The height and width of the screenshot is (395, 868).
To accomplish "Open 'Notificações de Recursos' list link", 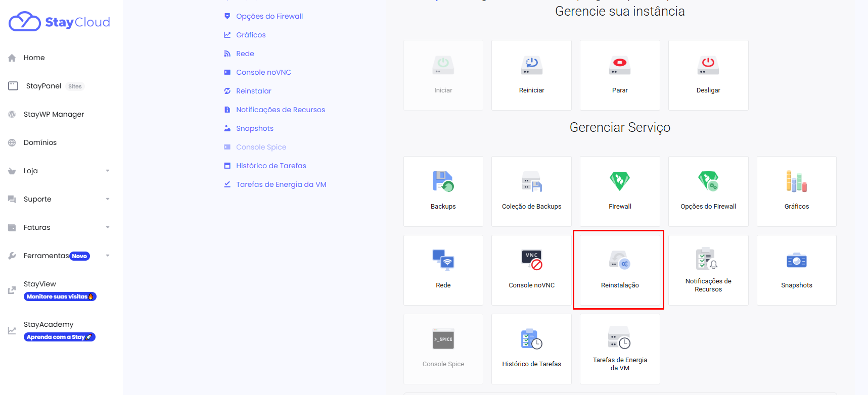I will 281,110.
